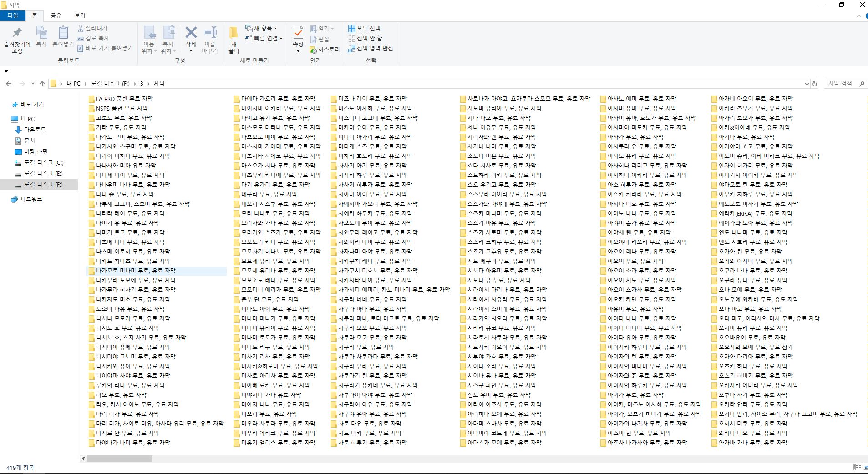Click 이름 바꾸기 (Rename) icon
This screenshot has width=868, height=474.
210,40
